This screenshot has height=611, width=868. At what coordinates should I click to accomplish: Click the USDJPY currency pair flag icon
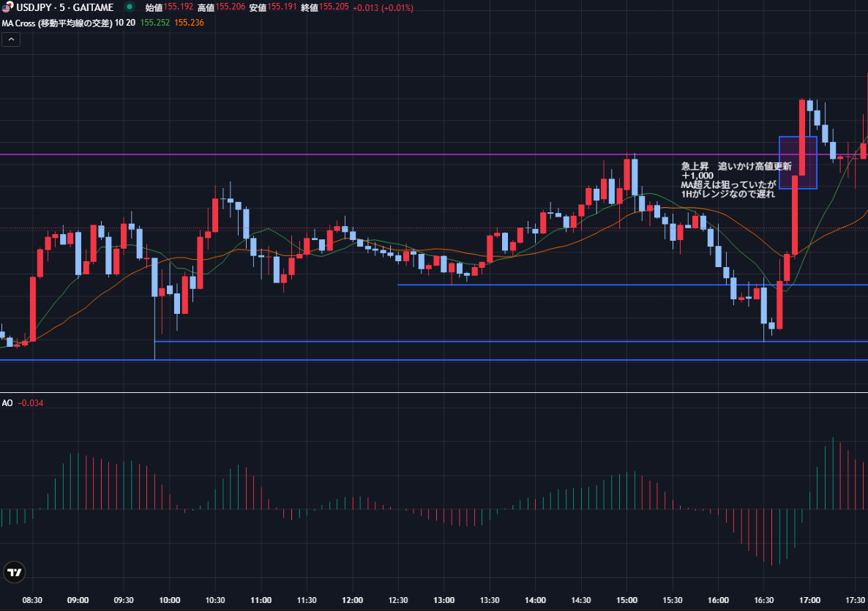click(x=8, y=7)
